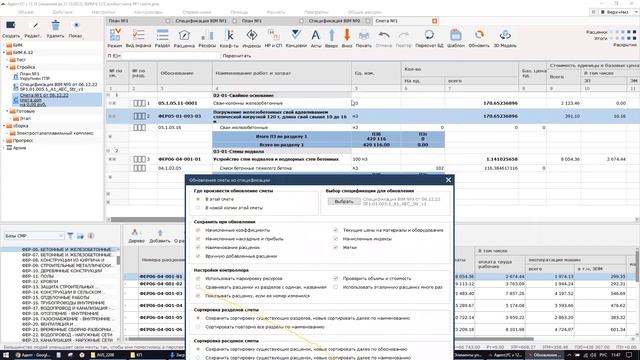Viewport: 640px width, 360px height.
Task: Expand the Готовые tree folder
Action: pos(7,111)
